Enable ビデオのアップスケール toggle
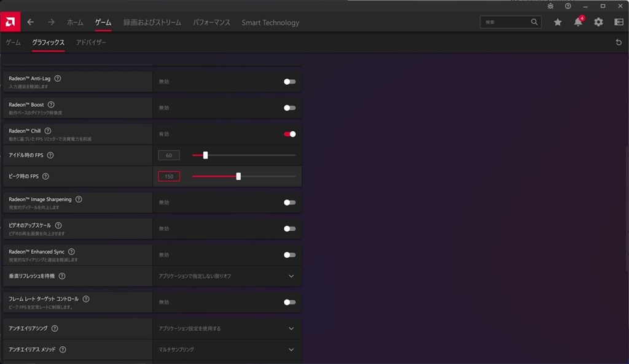The width and height of the screenshot is (629, 364). (x=290, y=228)
